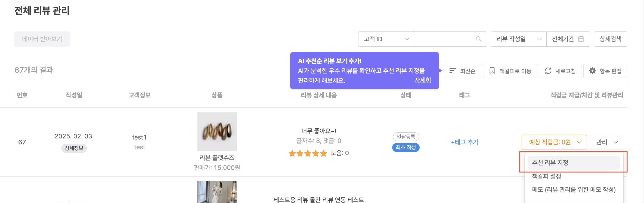Toggle the 관리 dropdown menu
The width and height of the screenshot is (644, 203).
point(606,142)
